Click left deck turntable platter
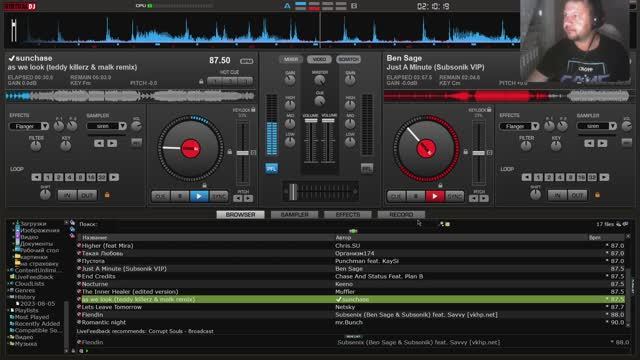Viewport: 640px width, 360px height. [x=191, y=148]
